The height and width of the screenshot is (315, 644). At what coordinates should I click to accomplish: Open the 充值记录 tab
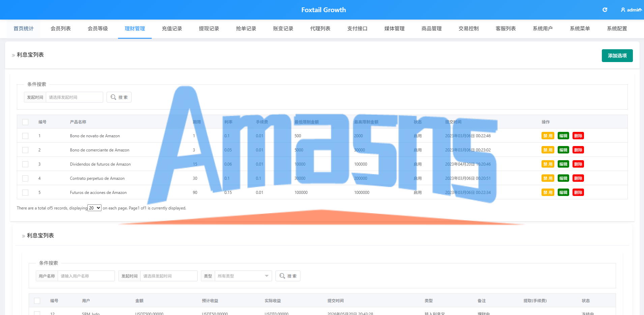172,29
